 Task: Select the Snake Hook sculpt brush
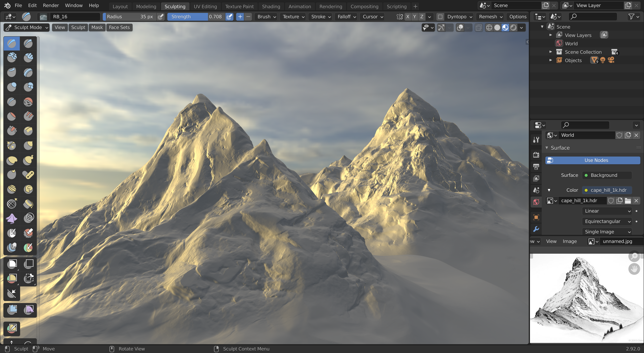28,160
